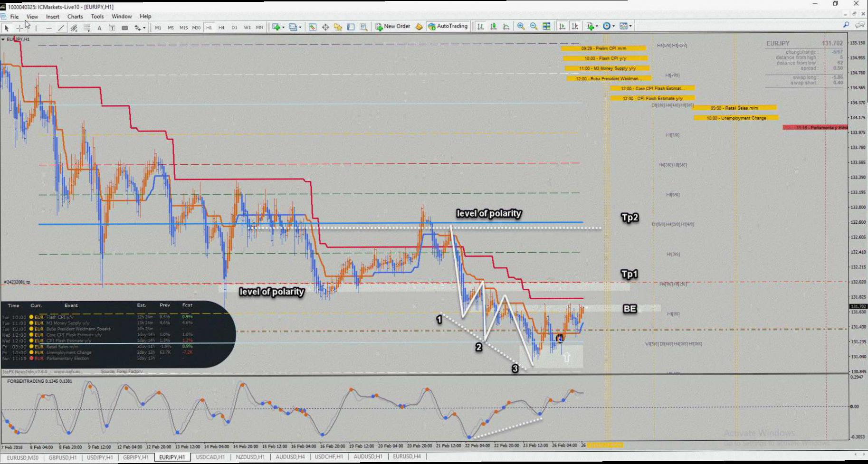Viewport: 868px width, 464px height.
Task: Switch to the EURUSD,H4 chart tab
Action: 407,457
